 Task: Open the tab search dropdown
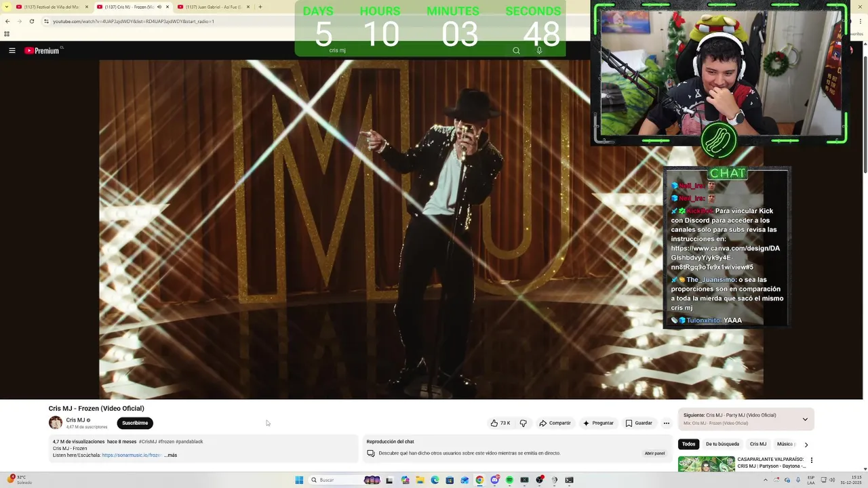(x=7, y=7)
